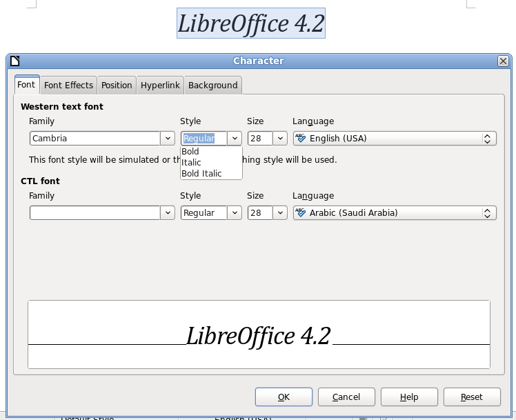Expand the CTL font Style dropdown
The height and width of the screenshot is (420, 516).
[x=235, y=213]
